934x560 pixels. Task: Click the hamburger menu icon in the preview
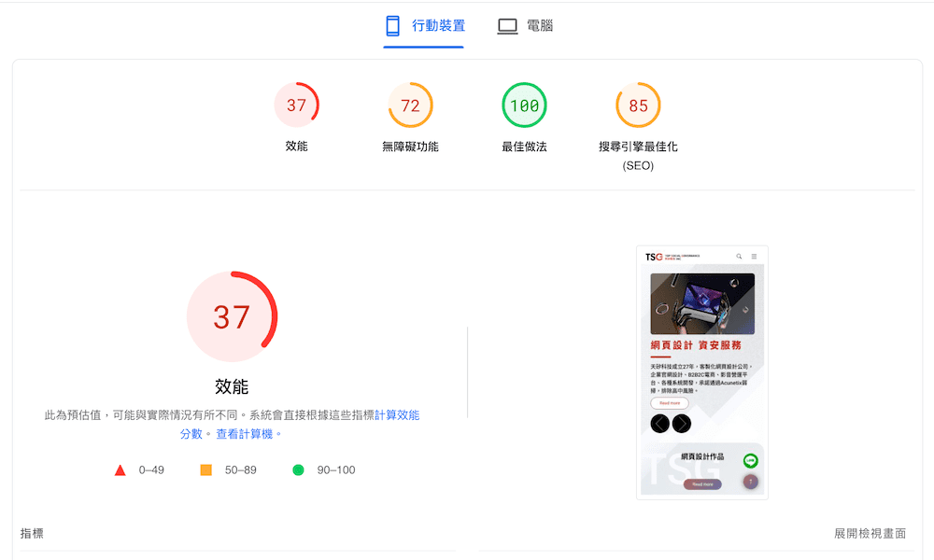(x=754, y=257)
